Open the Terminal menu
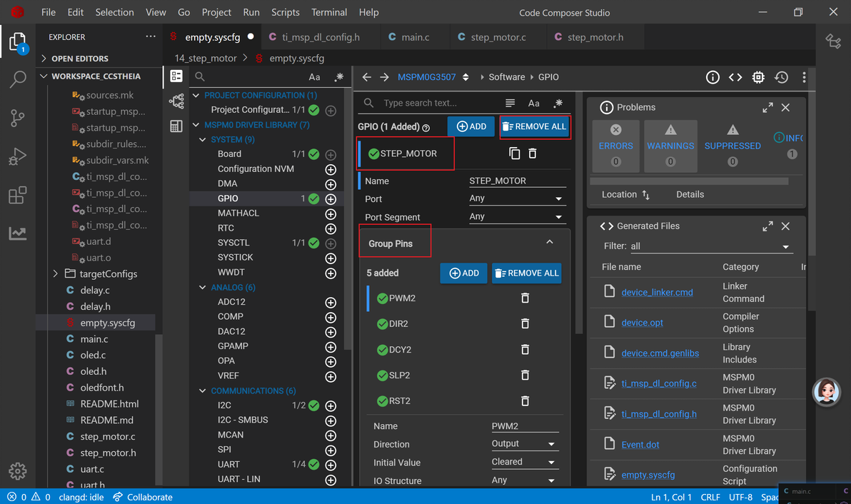The width and height of the screenshot is (851, 504). [x=329, y=12]
